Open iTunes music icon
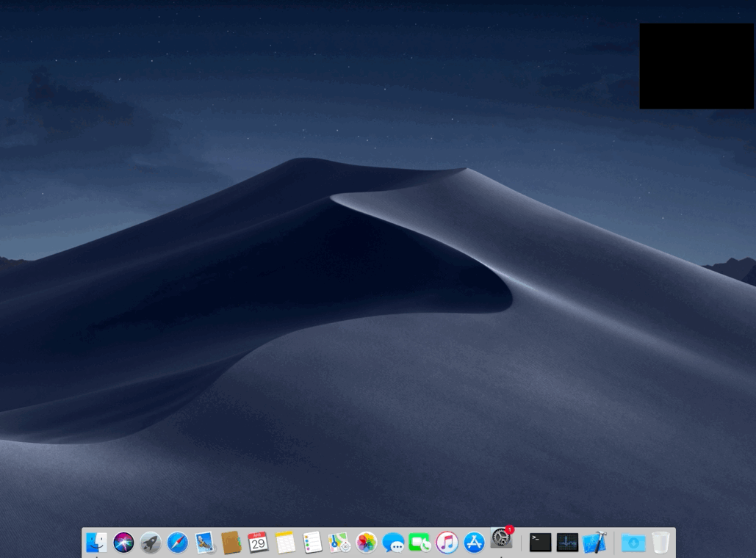 tap(447, 543)
